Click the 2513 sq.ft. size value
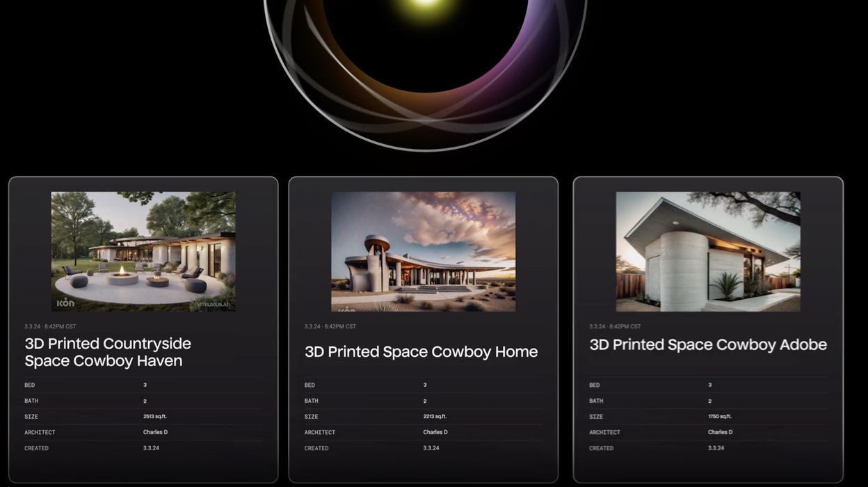The height and width of the screenshot is (487, 868). pos(155,417)
